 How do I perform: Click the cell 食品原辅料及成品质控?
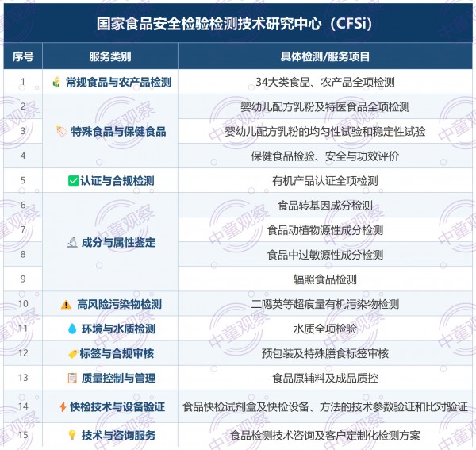point(325,378)
